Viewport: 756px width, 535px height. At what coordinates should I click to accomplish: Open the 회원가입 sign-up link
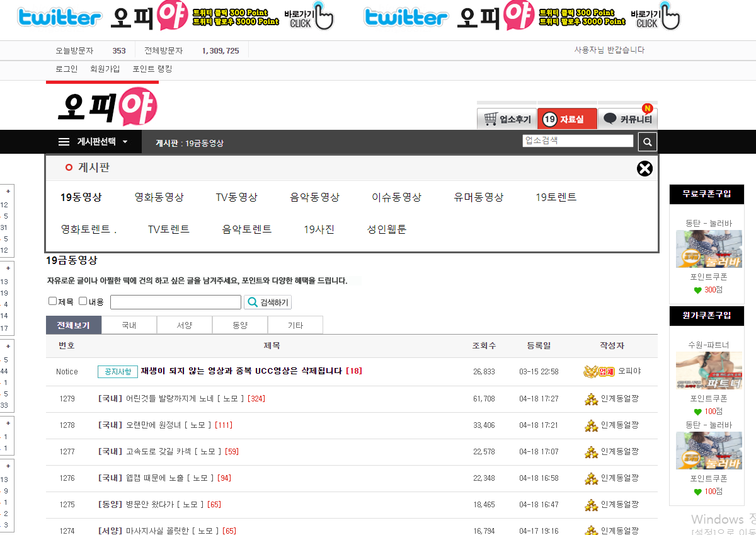tap(105, 69)
